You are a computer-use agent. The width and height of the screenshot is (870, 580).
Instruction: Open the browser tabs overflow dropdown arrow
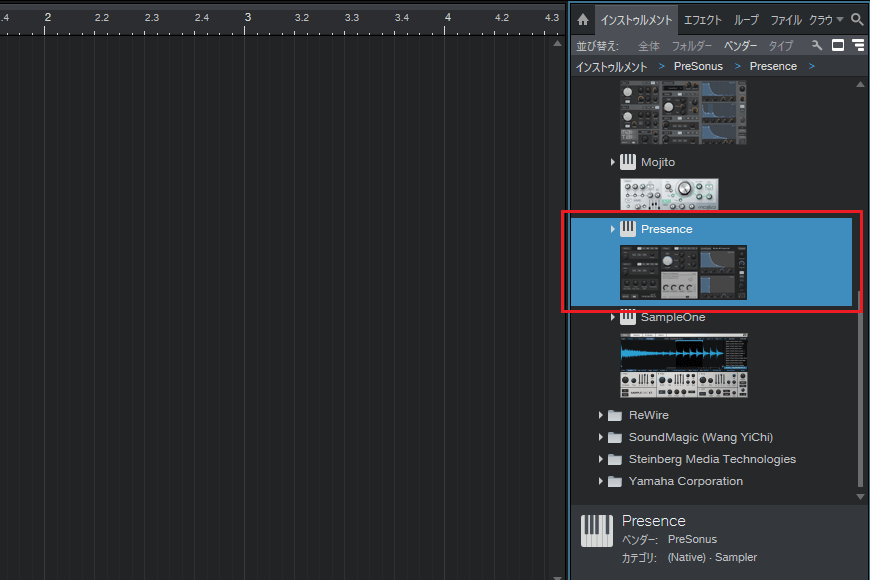tap(840, 20)
